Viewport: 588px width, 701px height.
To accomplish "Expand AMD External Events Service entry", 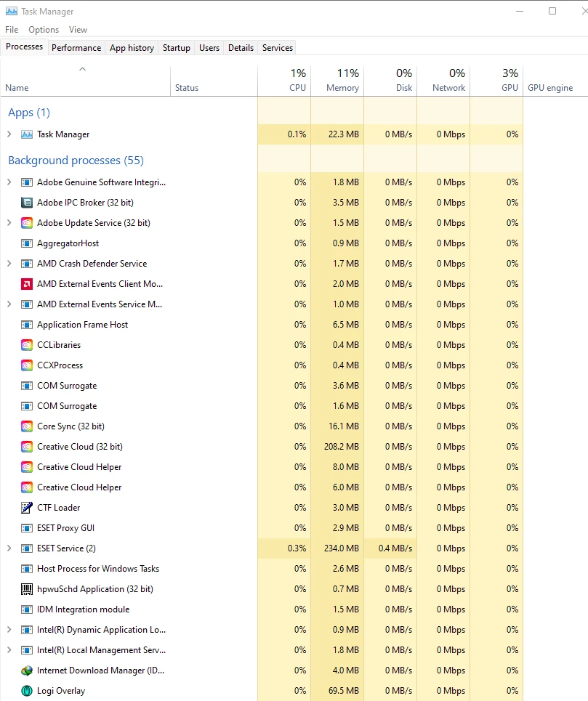I will pyautogui.click(x=9, y=304).
